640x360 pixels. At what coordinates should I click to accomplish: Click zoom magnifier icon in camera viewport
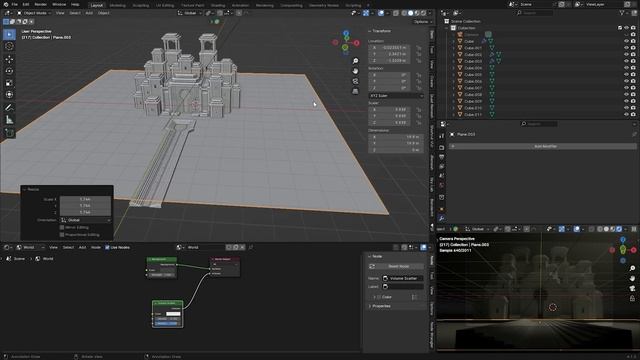point(632,268)
